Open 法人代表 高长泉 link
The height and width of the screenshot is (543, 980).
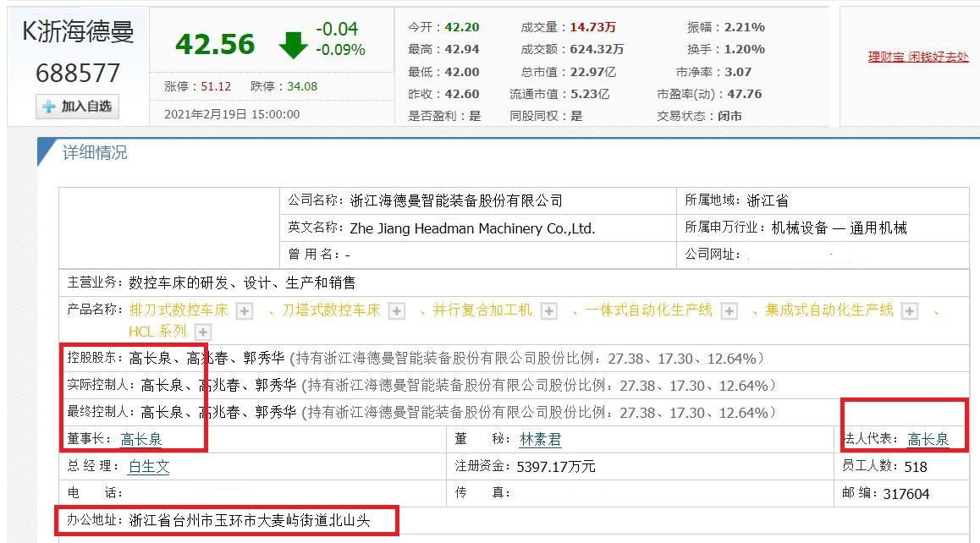pos(928,439)
